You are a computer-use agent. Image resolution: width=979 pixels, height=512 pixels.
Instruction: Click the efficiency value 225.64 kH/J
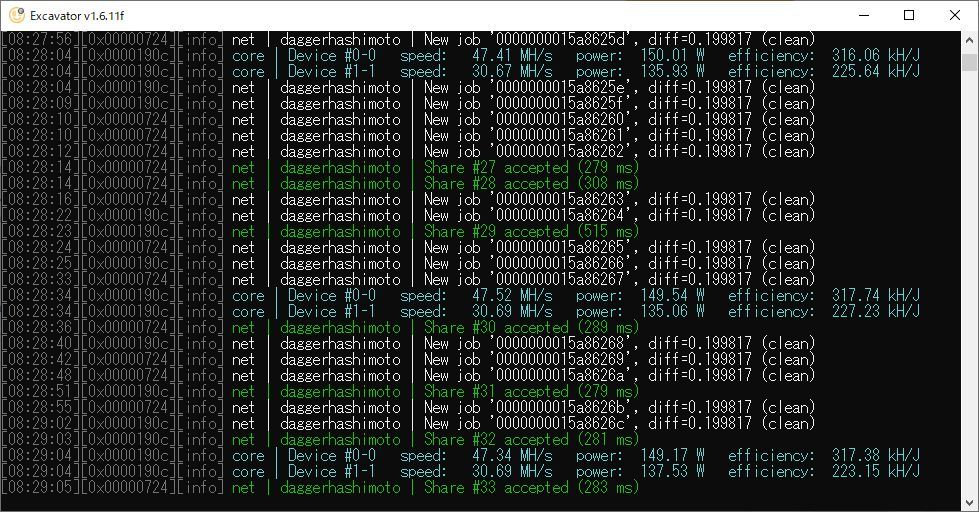tap(876, 72)
